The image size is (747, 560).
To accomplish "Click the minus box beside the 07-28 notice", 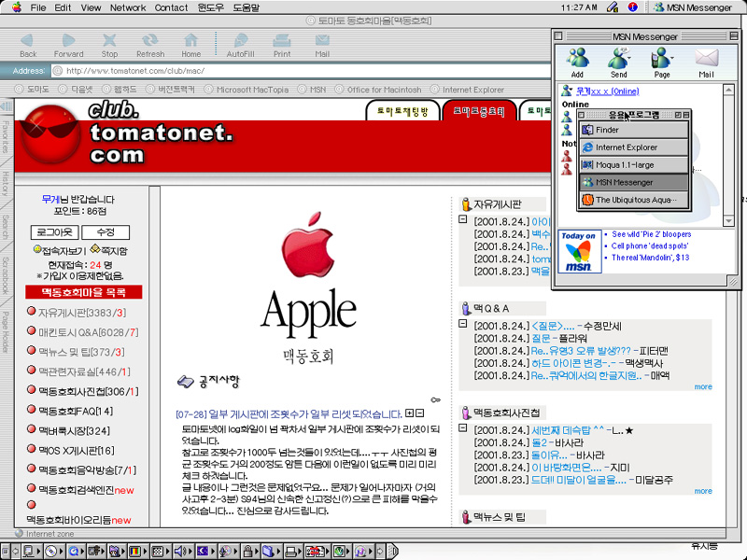I will (420, 413).
